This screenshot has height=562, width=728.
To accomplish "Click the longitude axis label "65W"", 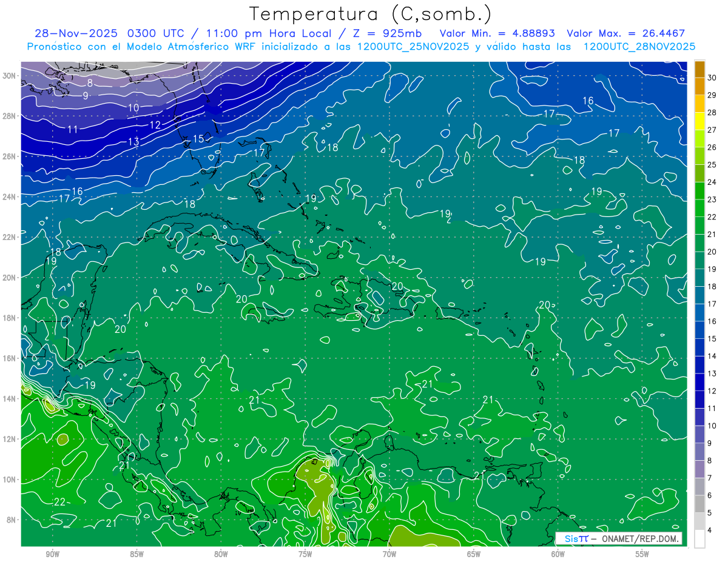I will [x=474, y=555].
